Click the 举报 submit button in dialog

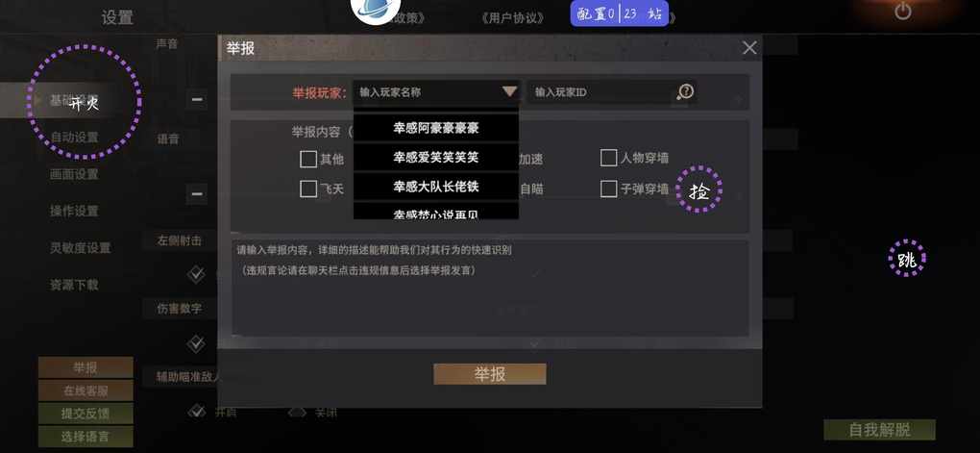coord(490,374)
